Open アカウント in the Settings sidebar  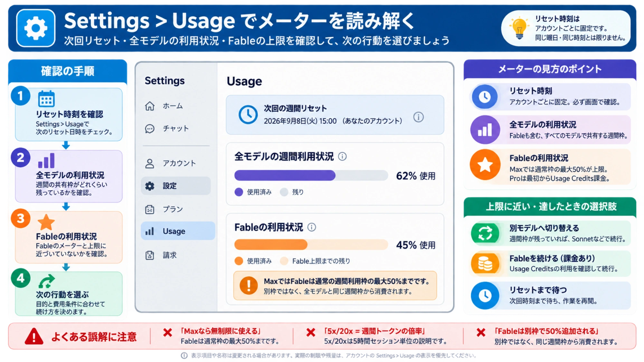176,163
